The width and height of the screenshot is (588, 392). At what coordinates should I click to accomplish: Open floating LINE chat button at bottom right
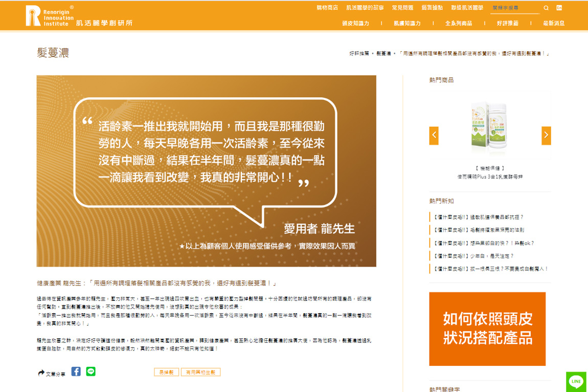tap(576, 381)
